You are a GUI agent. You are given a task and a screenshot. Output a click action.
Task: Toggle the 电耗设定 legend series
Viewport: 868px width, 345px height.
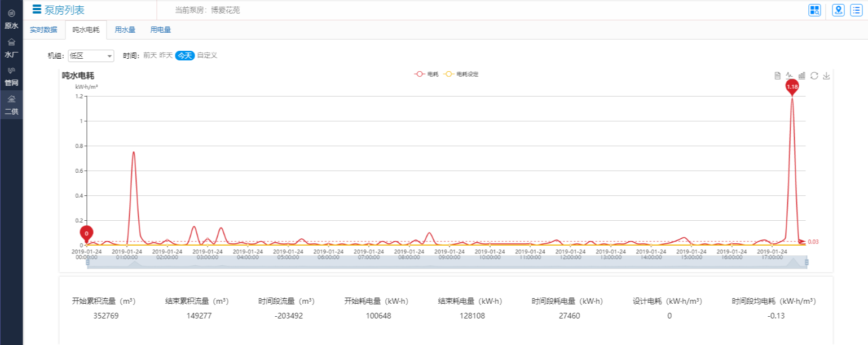click(x=461, y=74)
